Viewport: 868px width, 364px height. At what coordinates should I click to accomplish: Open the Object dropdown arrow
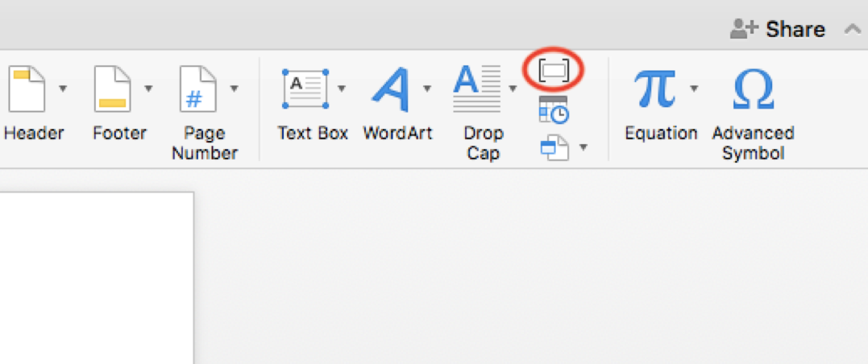pyautogui.click(x=583, y=147)
